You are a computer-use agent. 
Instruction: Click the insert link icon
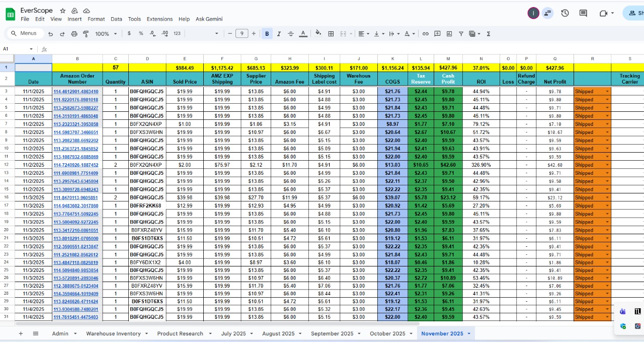425,34
